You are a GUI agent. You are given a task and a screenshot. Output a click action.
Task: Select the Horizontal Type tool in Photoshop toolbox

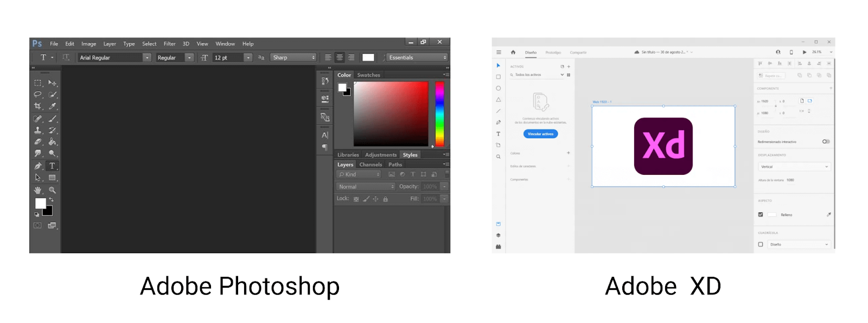[x=53, y=166]
